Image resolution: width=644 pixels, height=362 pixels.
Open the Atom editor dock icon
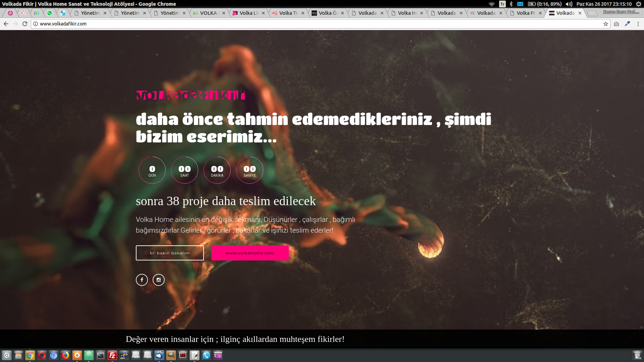point(89,355)
